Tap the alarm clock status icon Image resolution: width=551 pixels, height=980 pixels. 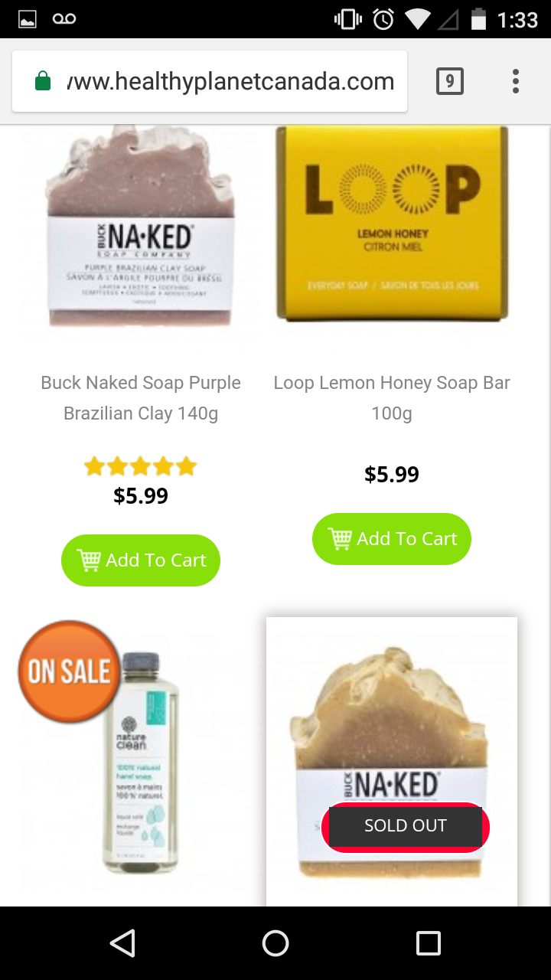click(x=383, y=19)
